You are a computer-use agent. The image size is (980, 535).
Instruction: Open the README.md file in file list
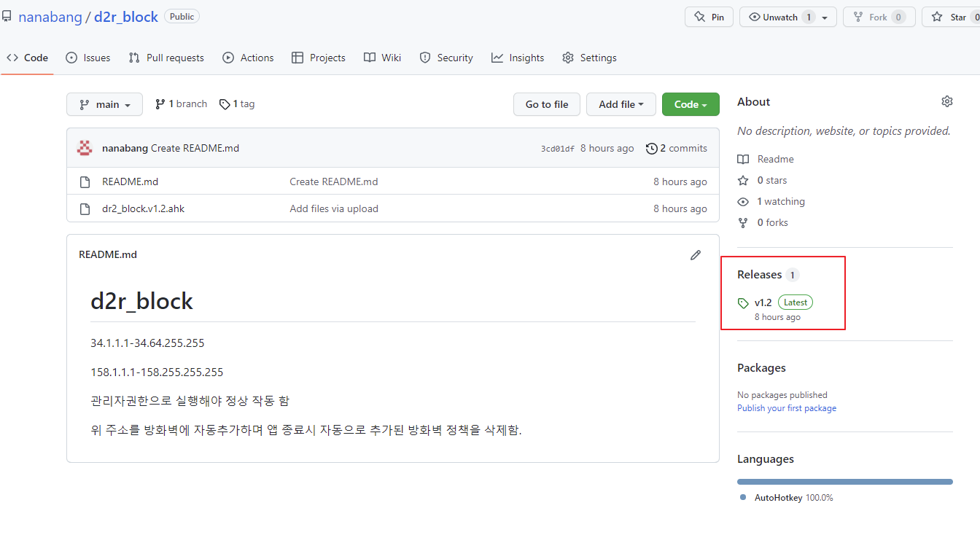[130, 181]
